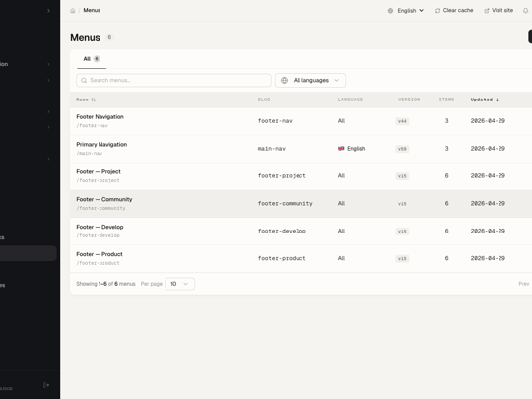Go to the home breadcrumb icon

tap(72, 11)
